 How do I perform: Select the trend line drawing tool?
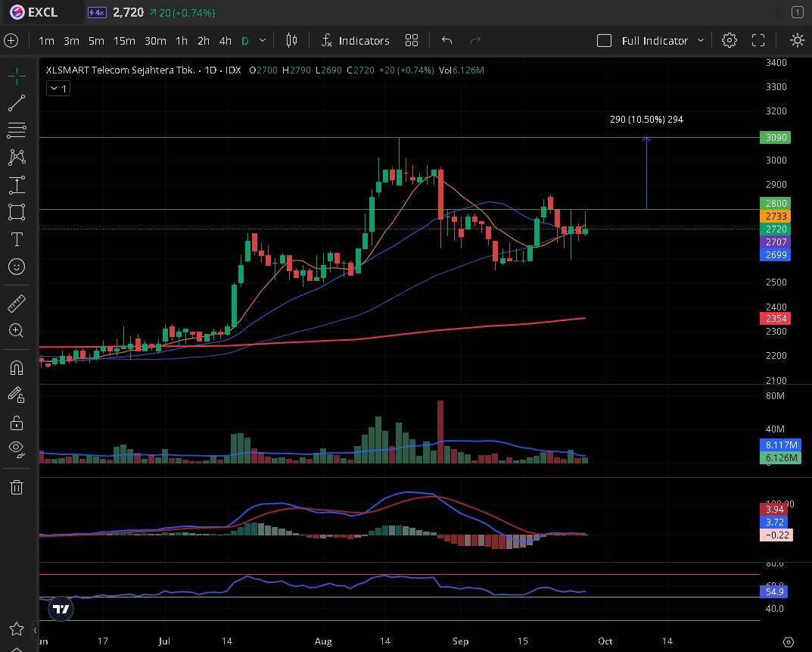coord(17,103)
